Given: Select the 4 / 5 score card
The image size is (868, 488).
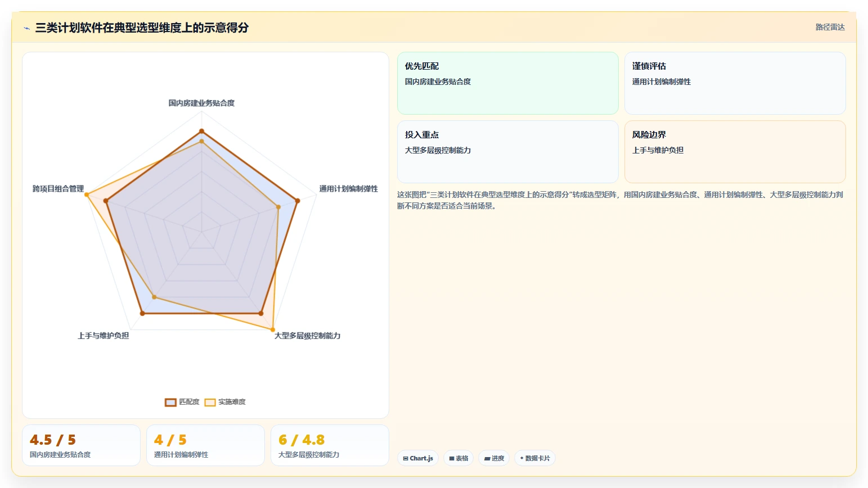Looking at the screenshot, I should click(x=205, y=445).
